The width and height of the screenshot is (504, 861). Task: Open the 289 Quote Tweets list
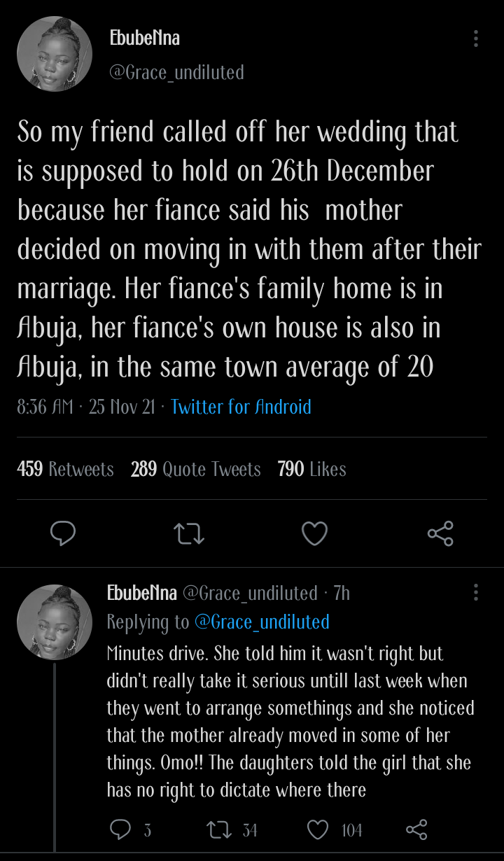(x=195, y=469)
